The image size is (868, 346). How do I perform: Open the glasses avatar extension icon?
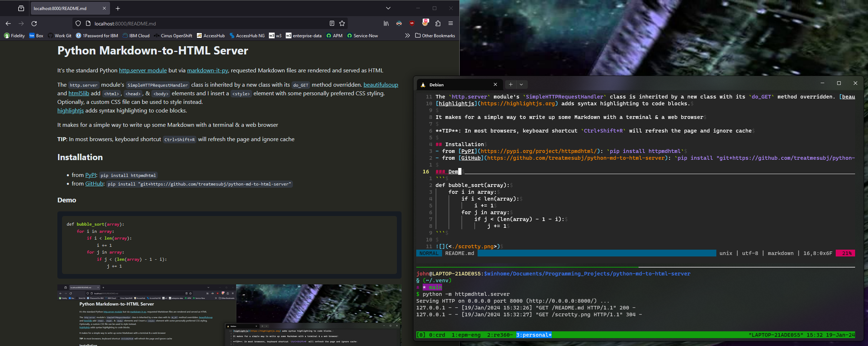coord(399,24)
